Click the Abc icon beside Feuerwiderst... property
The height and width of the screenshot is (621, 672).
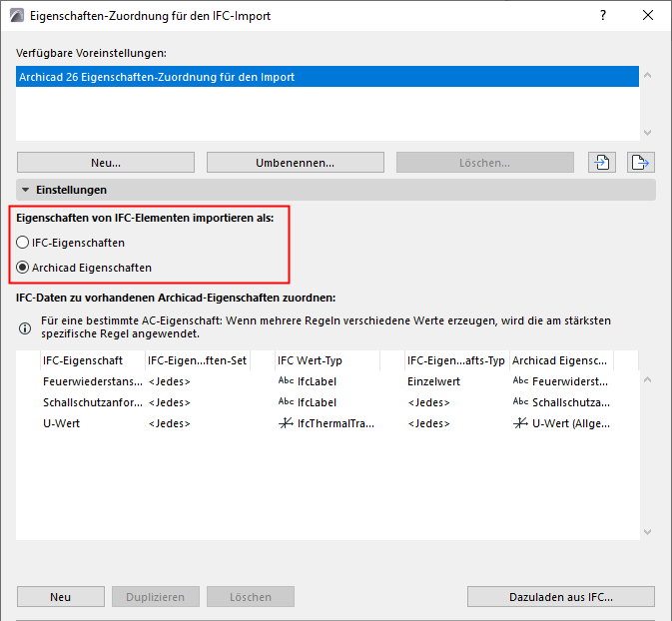coord(520,380)
